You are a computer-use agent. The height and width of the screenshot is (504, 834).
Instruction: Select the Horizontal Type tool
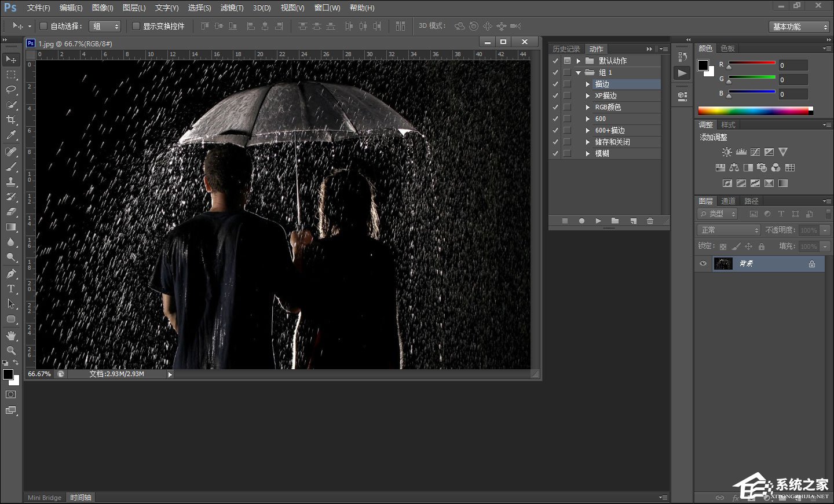pos(11,289)
